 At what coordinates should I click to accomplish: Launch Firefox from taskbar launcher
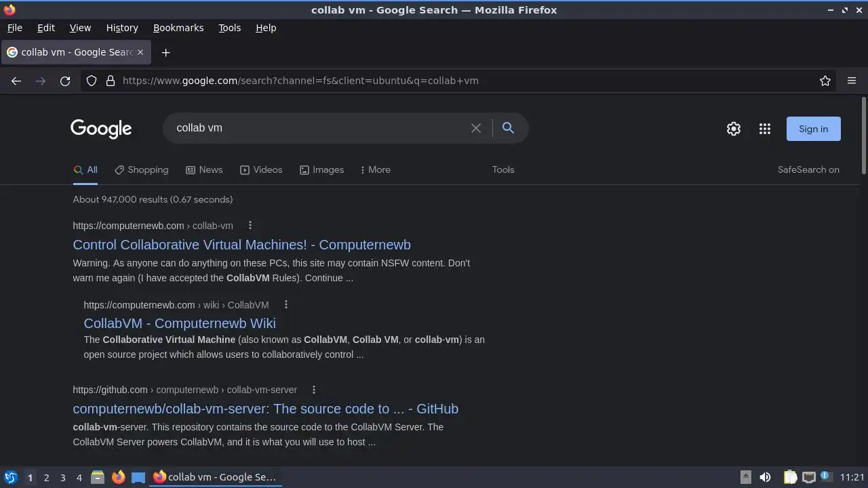click(118, 477)
